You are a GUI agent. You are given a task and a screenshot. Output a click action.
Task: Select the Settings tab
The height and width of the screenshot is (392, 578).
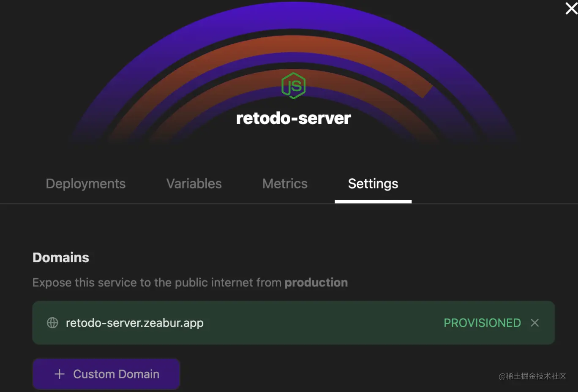(373, 184)
